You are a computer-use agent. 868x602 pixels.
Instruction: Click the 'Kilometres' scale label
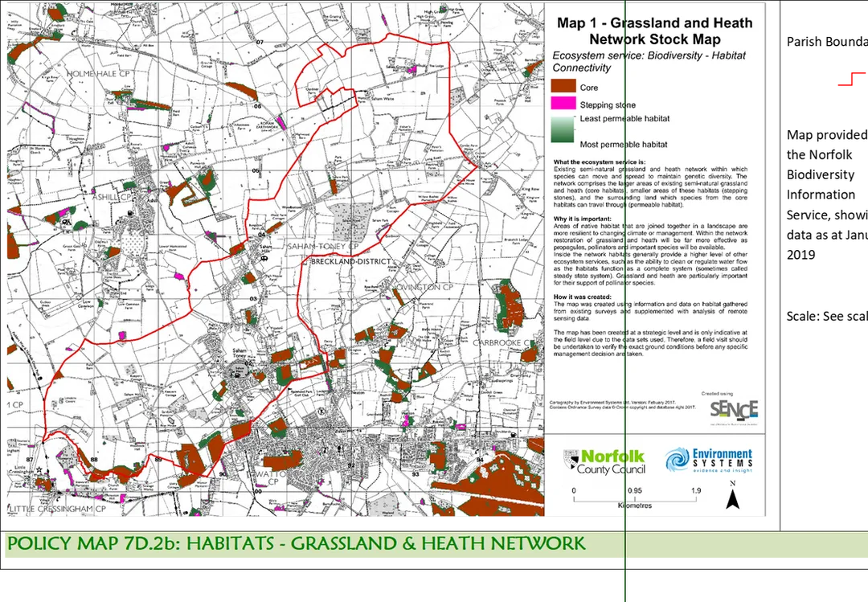[635, 506]
